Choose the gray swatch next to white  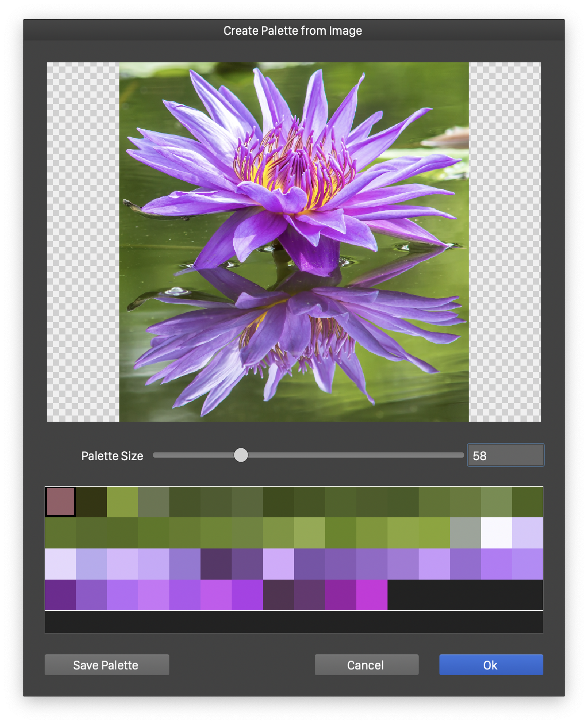point(465,533)
